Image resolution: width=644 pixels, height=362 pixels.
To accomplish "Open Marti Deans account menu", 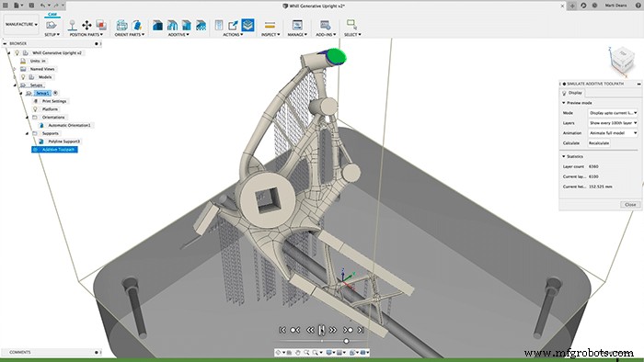I will (x=615, y=6).
